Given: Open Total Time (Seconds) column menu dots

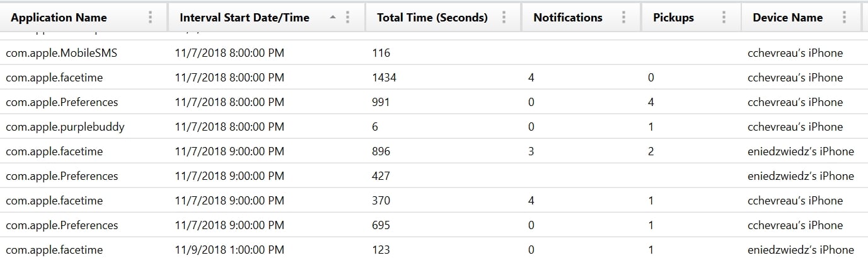Looking at the screenshot, I should (x=504, y=18).
